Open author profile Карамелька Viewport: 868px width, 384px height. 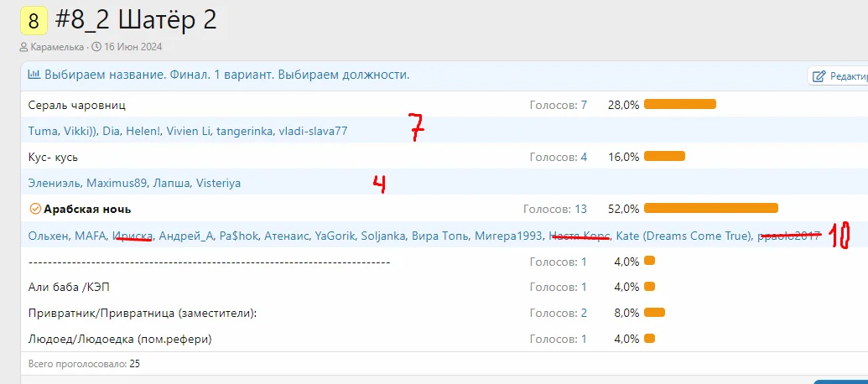[56, 47]
